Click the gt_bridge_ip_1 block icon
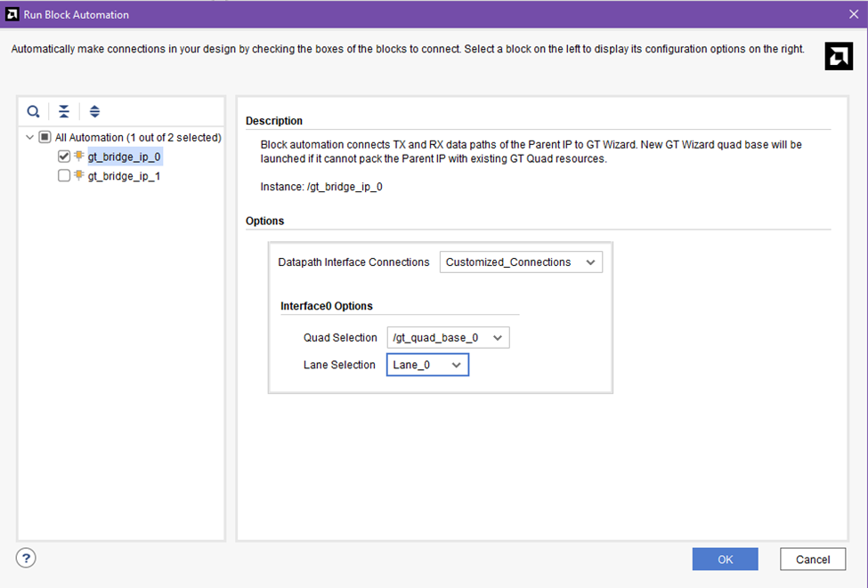The width and height of the screenshot is (868, 588). click(x=79, y=176)
